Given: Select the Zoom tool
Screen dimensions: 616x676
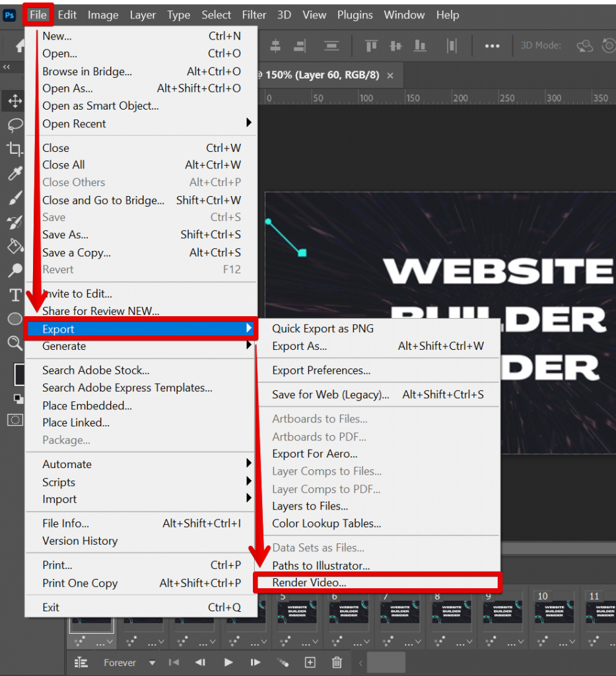Looking at the screenshot, I should click(x=15, y=343).
